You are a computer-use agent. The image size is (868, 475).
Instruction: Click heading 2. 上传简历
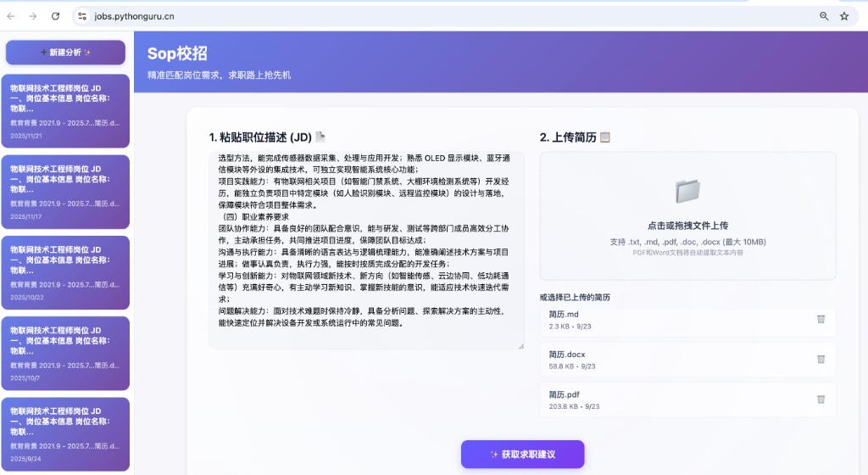point(568,137)
